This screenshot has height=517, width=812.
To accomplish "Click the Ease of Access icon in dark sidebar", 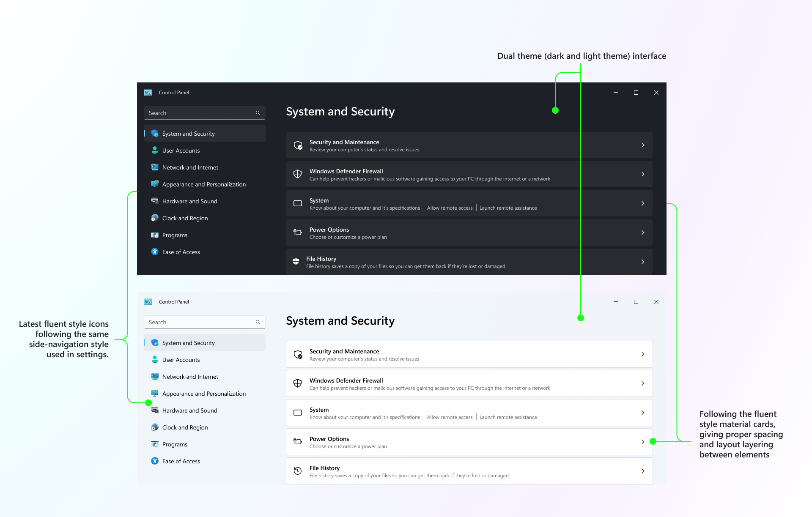I will [x=155, y=252].
